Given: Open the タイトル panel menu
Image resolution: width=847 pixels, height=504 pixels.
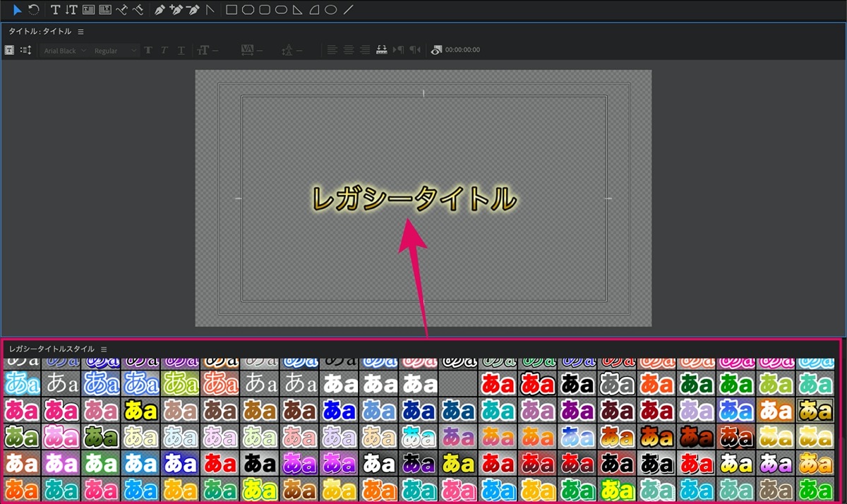Looking at the screenshot, I should point(80,32).
